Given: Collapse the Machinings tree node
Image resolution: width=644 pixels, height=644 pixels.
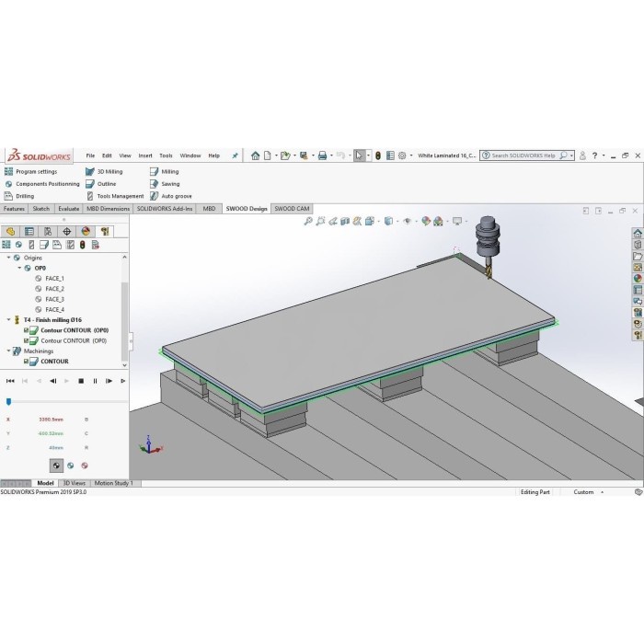Looking at the screenshot, I should pos(9,351).
